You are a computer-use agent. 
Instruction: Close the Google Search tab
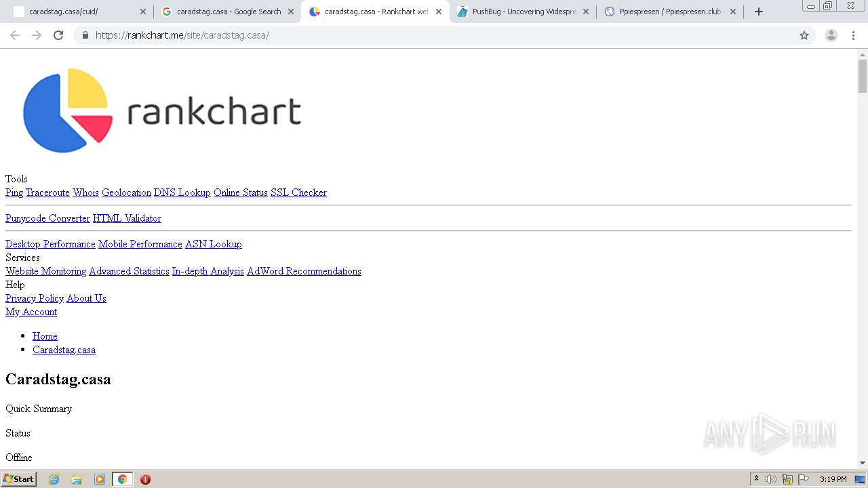click(291, 12)
